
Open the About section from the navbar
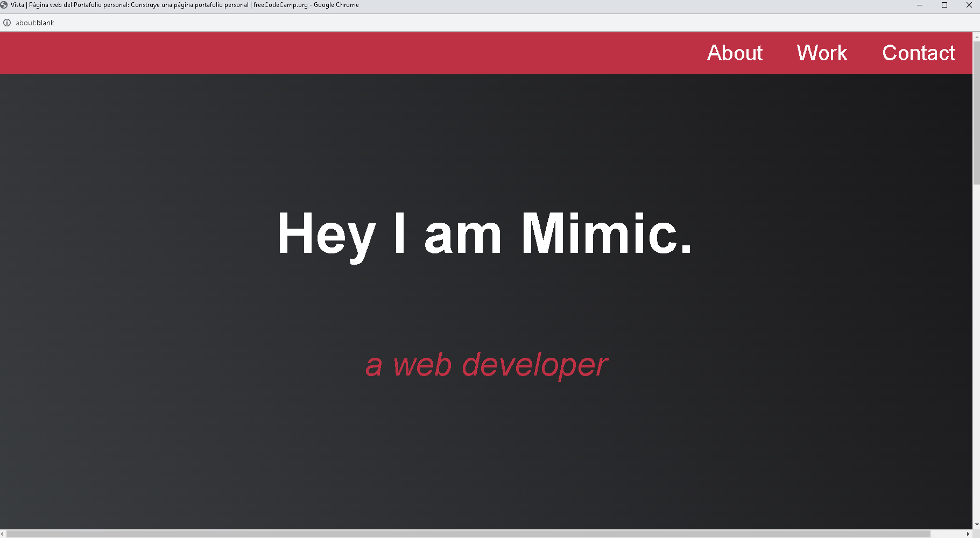735,53
